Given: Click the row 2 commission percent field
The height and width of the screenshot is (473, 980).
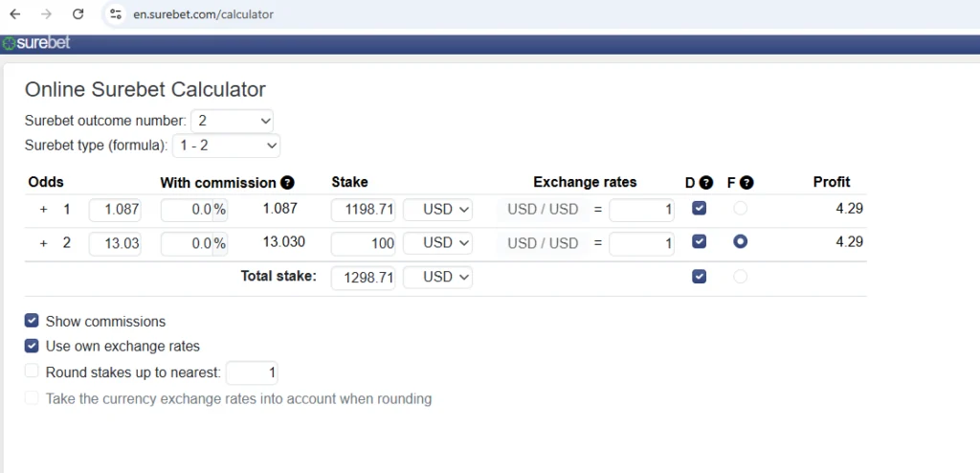Looking at the screenshot, I should point(193,243).
